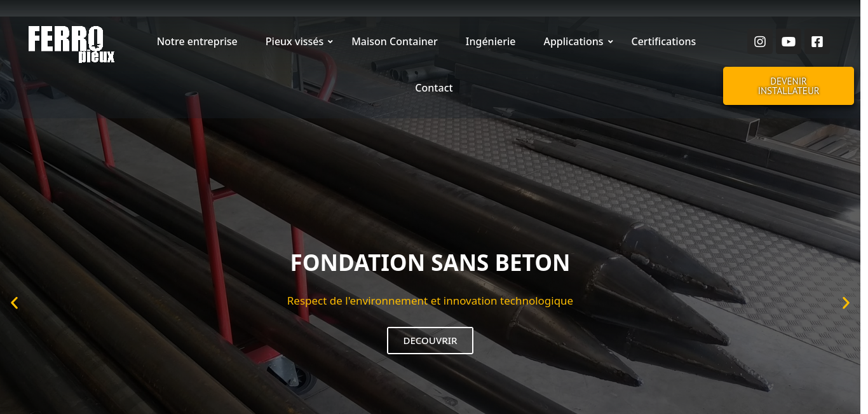Go to Notre entreprise page

point(197,41)
